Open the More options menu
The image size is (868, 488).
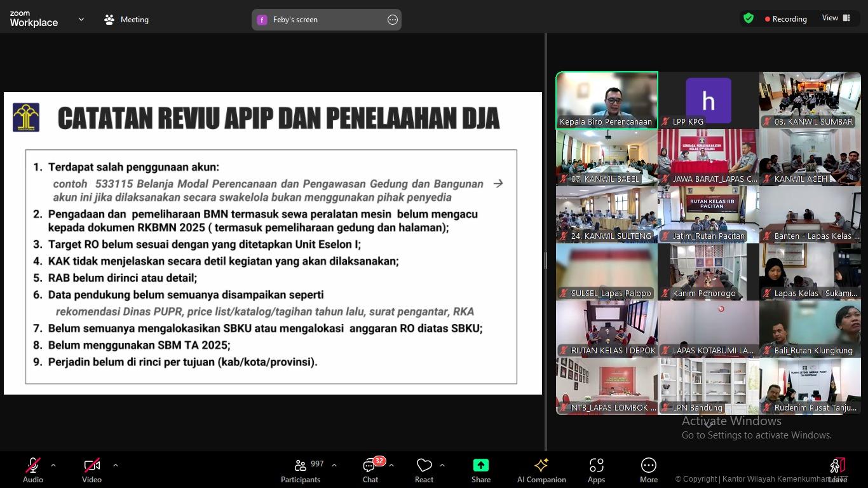(x=648, y=470)
